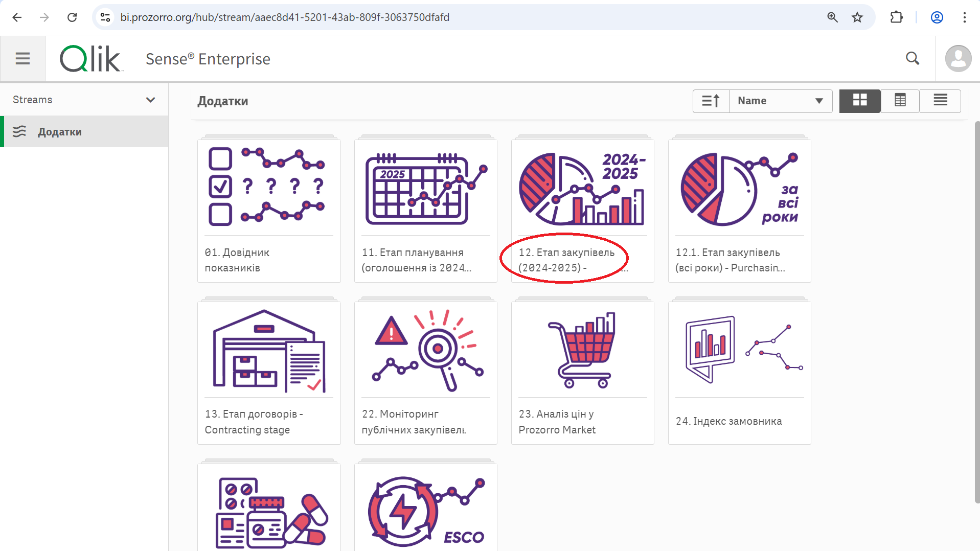This screenshot has height=551, width=980.
Task: Open 12. Етап закупівель (2024-2025) app
Action: coord(582,210)
